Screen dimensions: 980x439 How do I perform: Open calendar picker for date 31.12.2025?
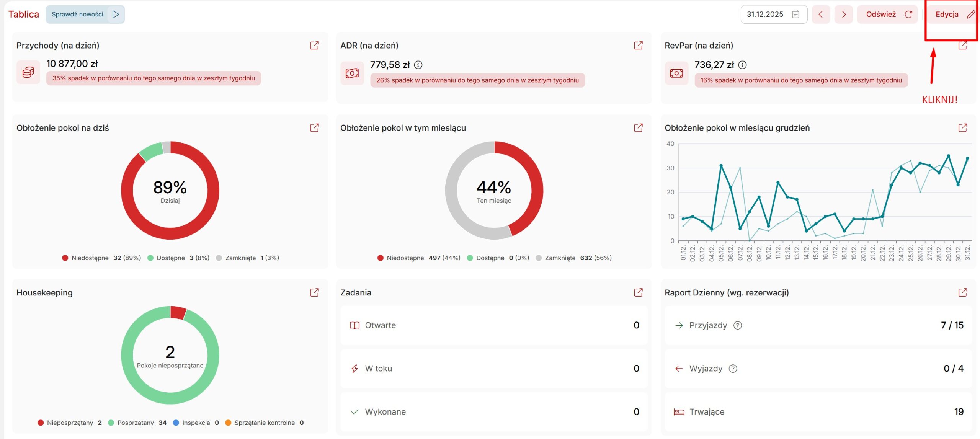tap(795, 15)
